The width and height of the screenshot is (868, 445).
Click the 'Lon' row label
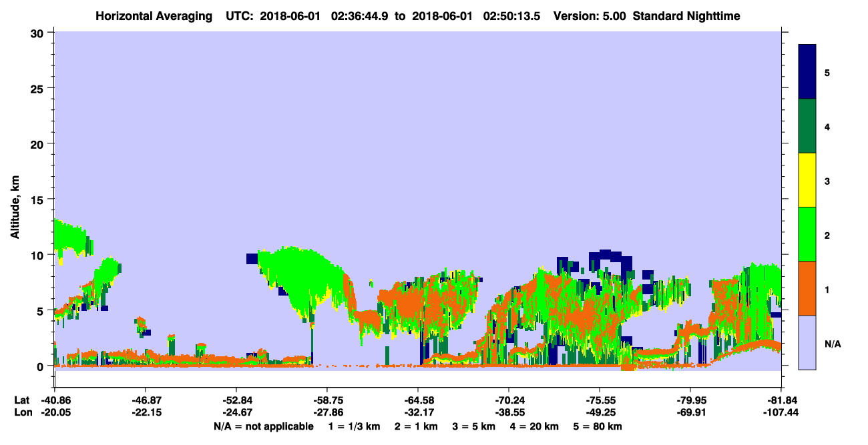coord(22,412)
